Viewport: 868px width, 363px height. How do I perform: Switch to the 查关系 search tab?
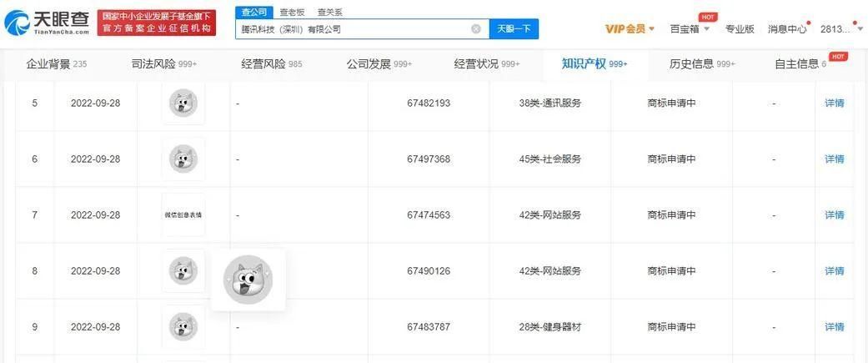pyautogui.click(x=329, y=11)
